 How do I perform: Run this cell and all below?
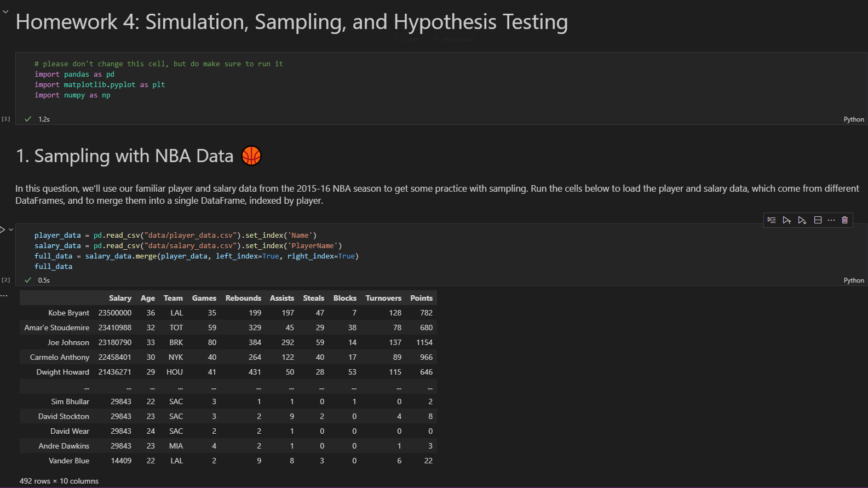802,220
